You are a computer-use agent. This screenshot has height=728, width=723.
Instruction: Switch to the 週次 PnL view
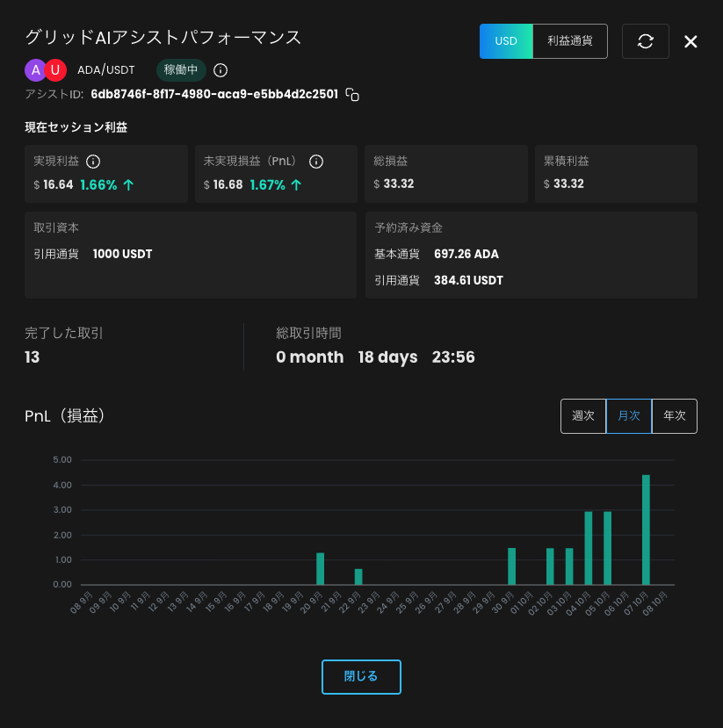tap(583, 415)
